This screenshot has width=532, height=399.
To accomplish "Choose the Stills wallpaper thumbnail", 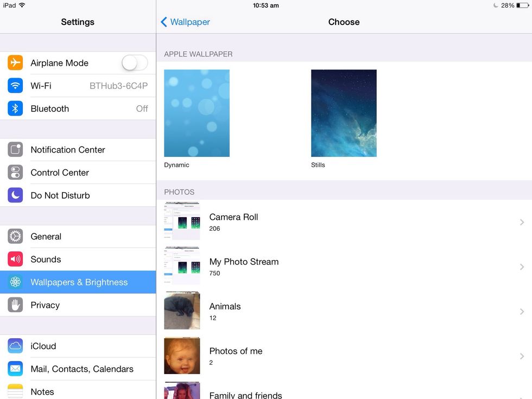I will 344,113.
